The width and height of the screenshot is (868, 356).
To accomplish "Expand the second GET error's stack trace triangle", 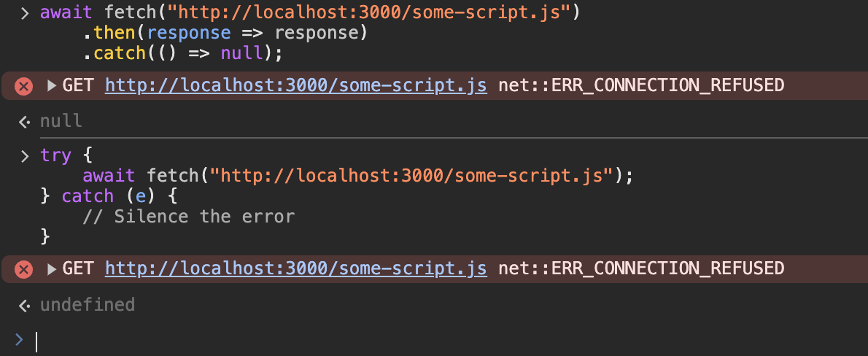I will coord(52,269).
